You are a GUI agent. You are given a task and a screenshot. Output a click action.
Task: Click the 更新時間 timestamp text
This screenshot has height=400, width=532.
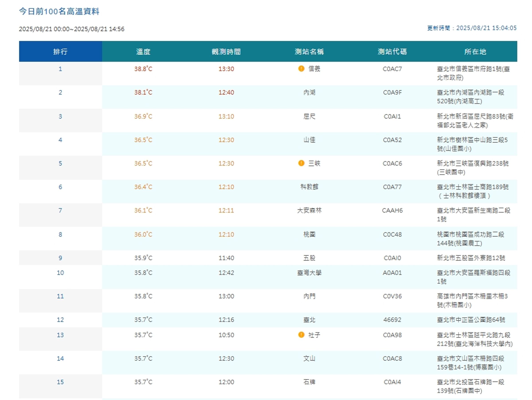coord(472,28)
